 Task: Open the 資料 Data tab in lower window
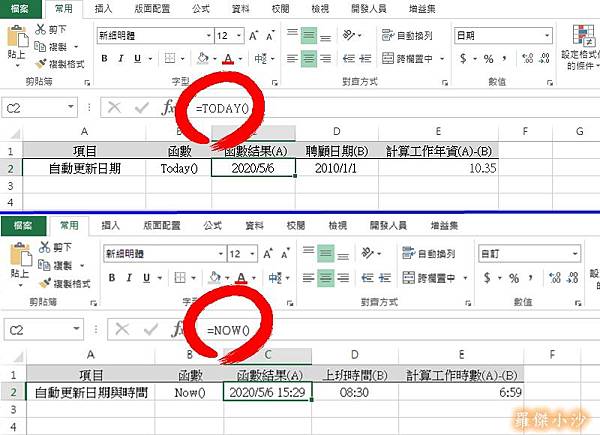point(254,225)
